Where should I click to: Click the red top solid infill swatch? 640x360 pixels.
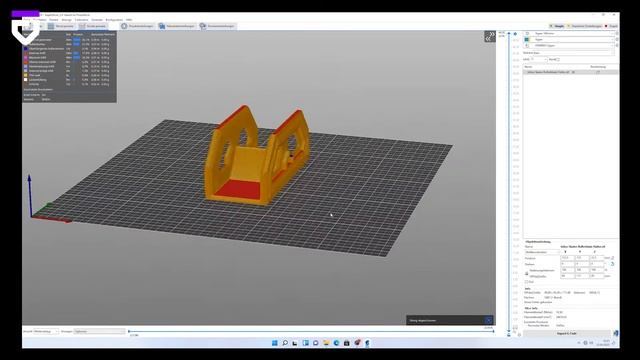pos(26,62)
